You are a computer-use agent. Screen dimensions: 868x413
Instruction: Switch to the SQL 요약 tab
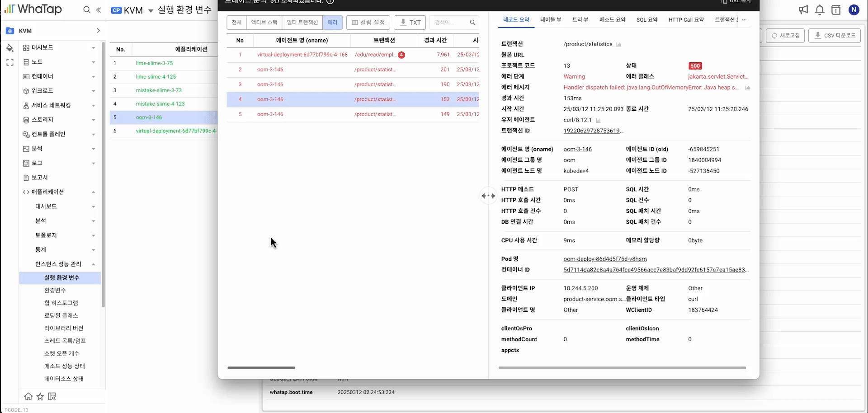(x=647, y=20)
